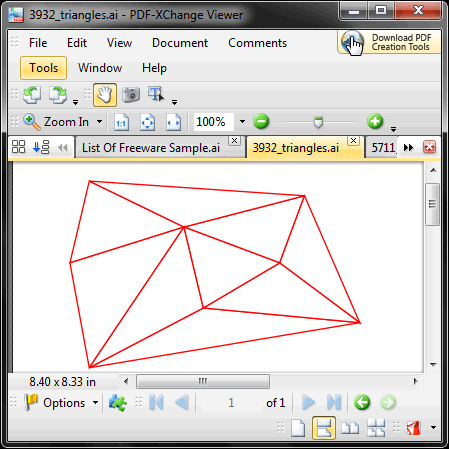Click the red PDF launch icon
This screenshot has width=449, height=449.
414,428
